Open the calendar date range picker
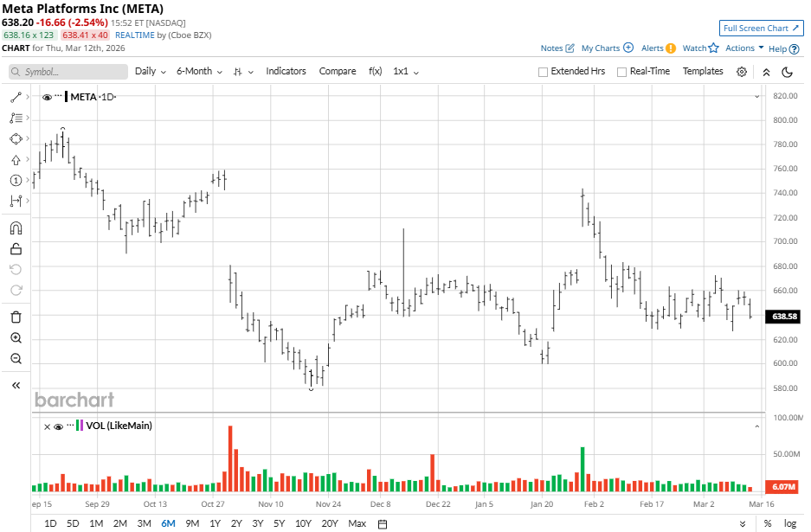Viewport: 811px width, 532px height. coord(383,523)
